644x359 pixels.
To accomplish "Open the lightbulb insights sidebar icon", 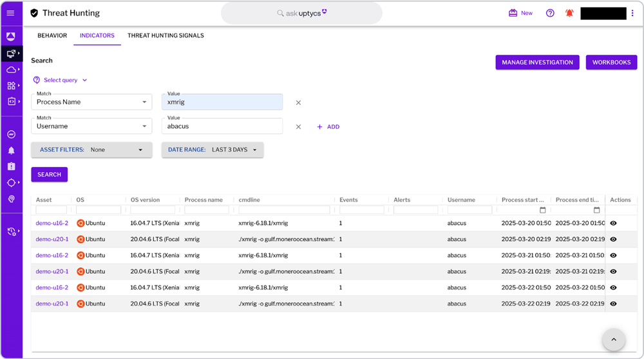I will pos(11,199).
